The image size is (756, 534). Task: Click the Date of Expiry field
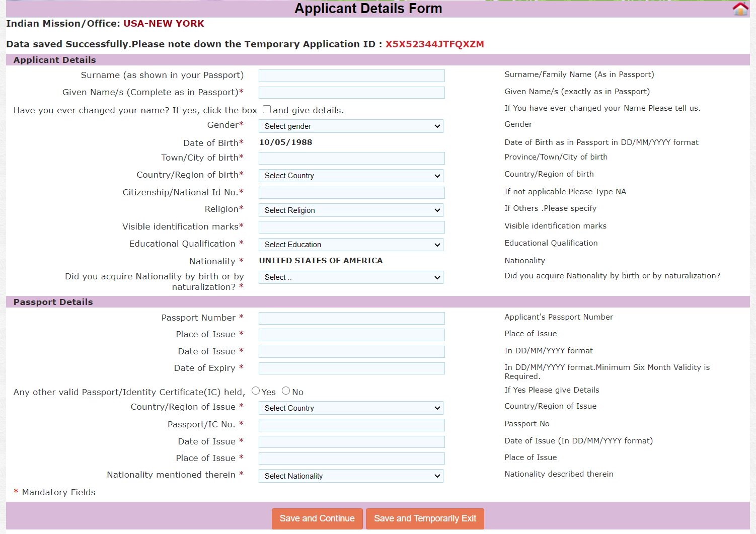[x=351, y=368]
